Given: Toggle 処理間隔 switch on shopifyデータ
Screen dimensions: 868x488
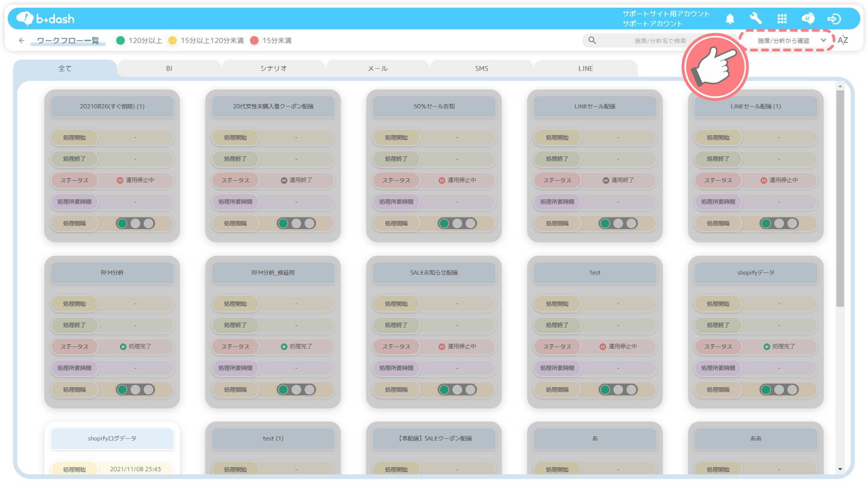Looking at the screenshot, I should [779, 390].
